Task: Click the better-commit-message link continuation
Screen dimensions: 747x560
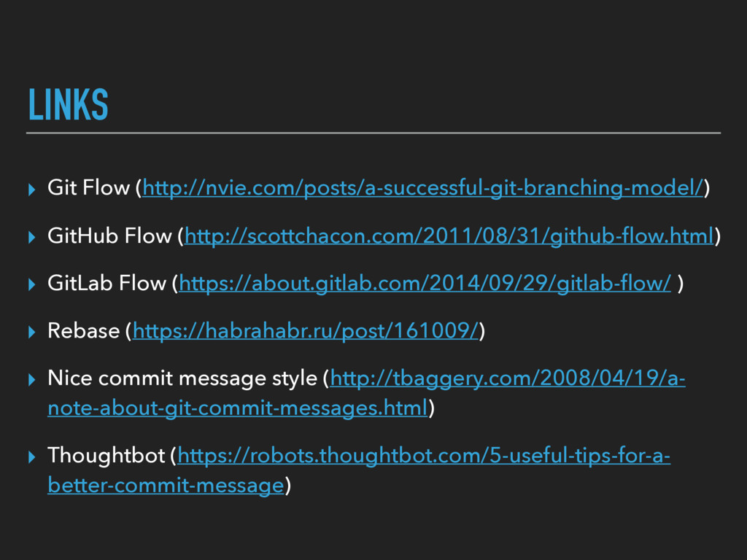Action: (166, 485)
